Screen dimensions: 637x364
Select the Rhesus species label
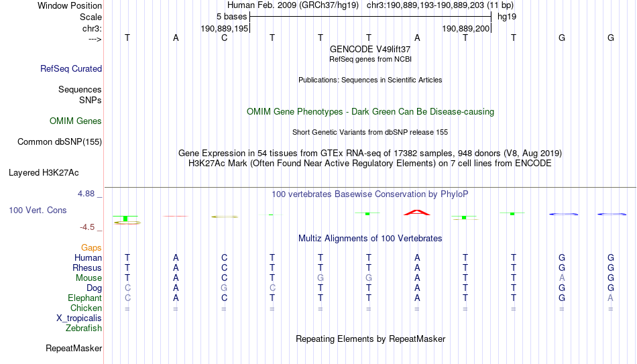[x=87, y=268]
